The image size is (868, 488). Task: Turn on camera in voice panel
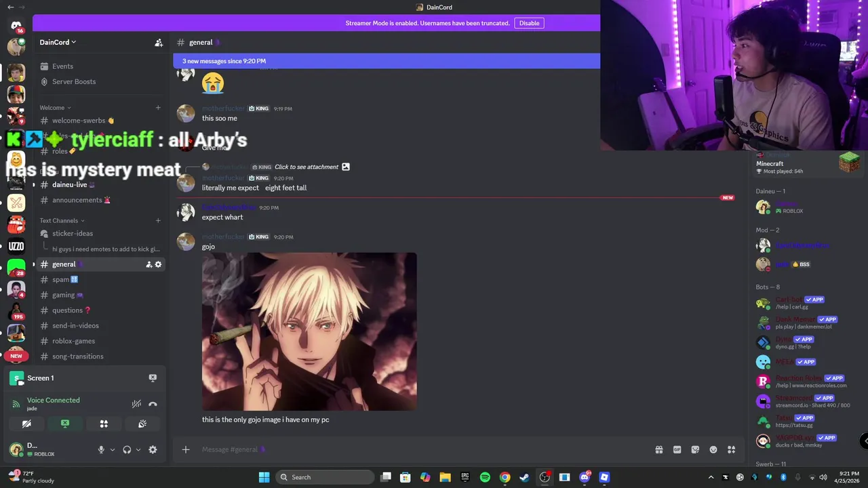pyautogui.click(x=26, y=424)
